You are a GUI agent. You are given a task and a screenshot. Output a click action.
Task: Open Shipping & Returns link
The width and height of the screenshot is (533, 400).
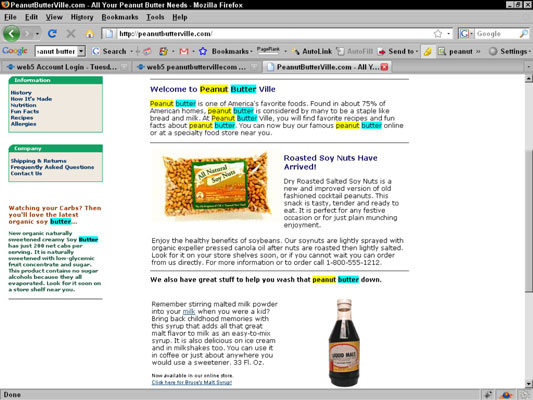point(38,161)
